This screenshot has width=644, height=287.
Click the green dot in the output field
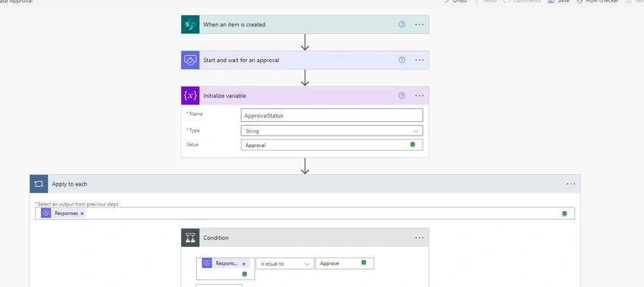564,213
